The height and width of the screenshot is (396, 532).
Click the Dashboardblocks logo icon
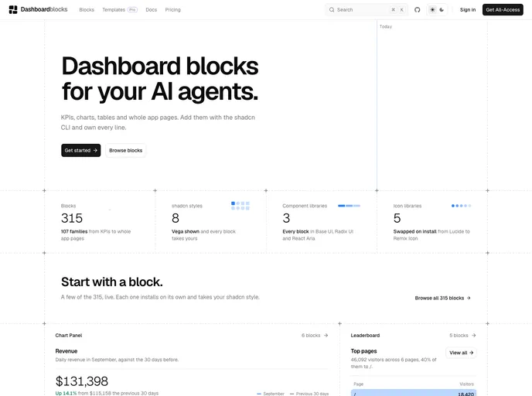pos(13,9)
